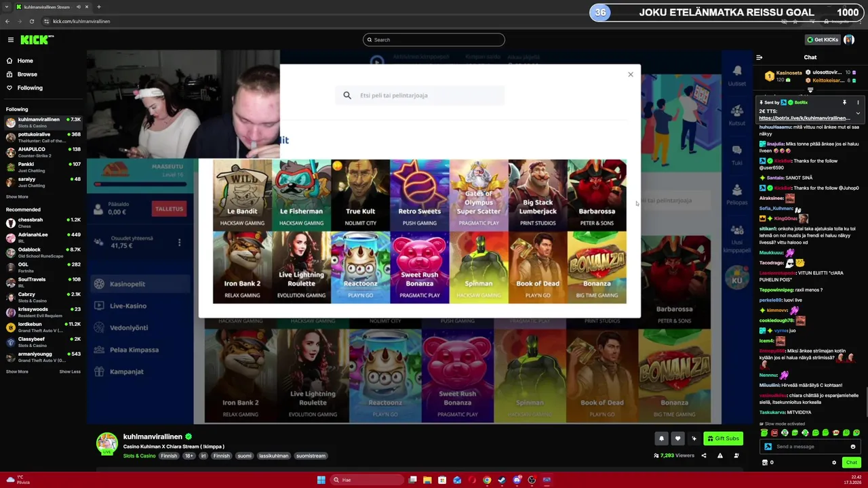This screenshot has height=488, width=868.
Task: Open the chat shop icon
Action: (765, 463)
